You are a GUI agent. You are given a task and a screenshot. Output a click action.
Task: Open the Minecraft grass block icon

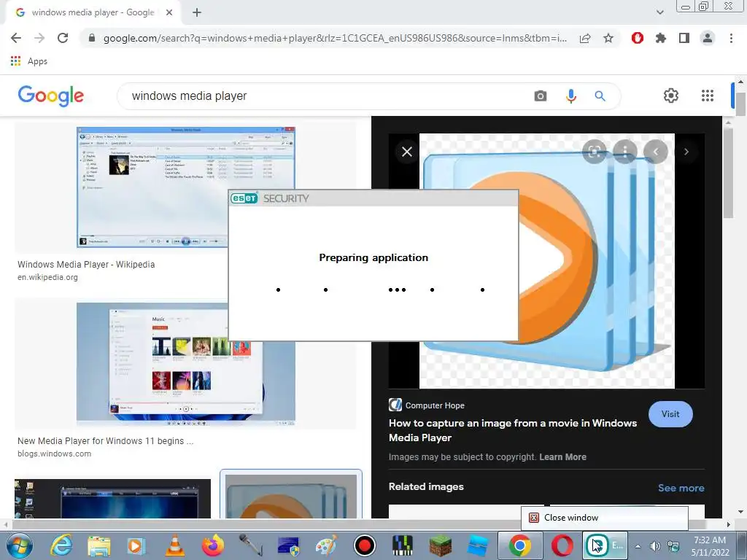pyautogui.click(x=440, y=545)
